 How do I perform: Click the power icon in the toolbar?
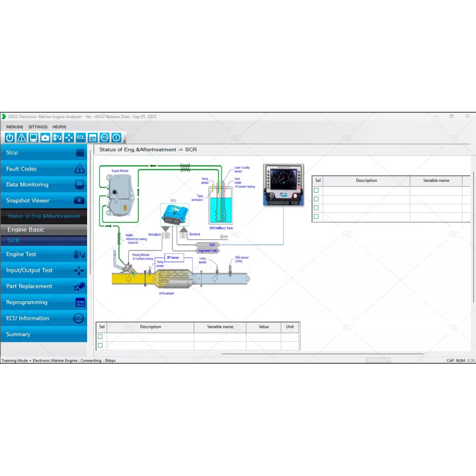(10, 138)
